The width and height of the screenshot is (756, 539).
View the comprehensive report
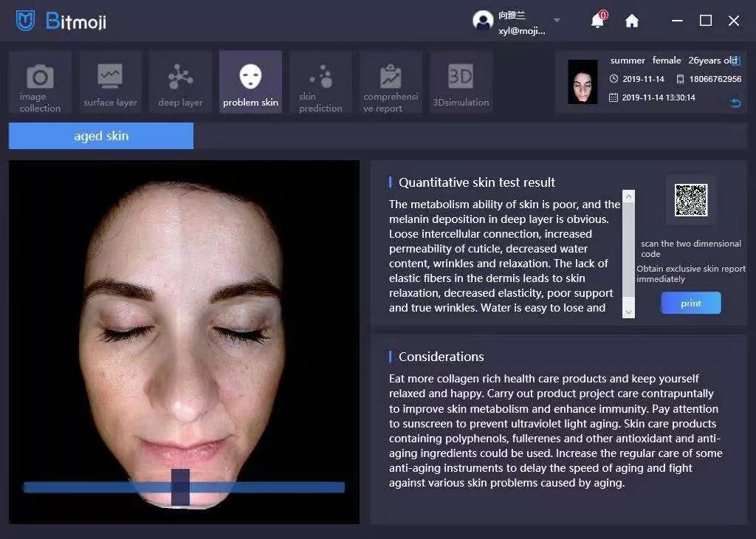[x=391, y=81]
